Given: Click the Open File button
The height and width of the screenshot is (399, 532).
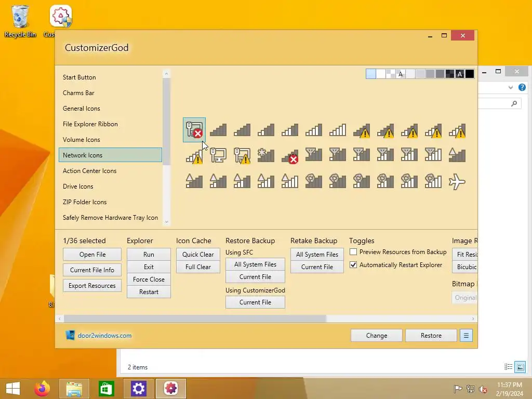Looking at the screenshot, I should point(92,255).
